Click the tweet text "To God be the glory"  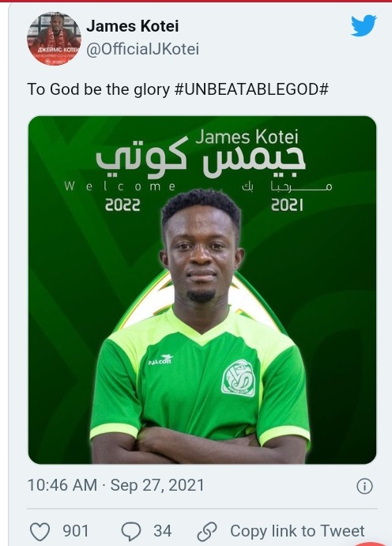[x=98, y=89]
